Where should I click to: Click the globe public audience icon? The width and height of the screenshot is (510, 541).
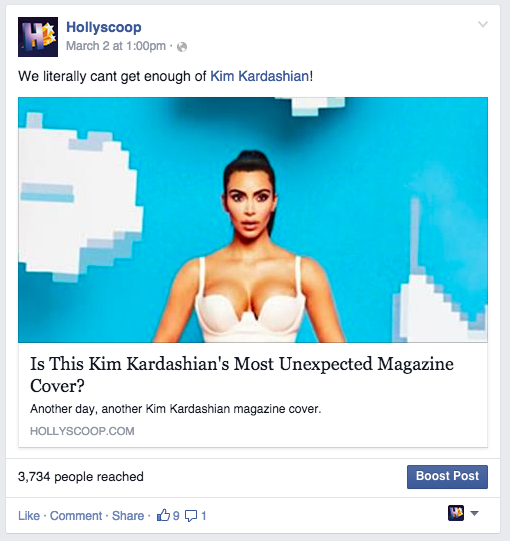[x=182, y=47]
